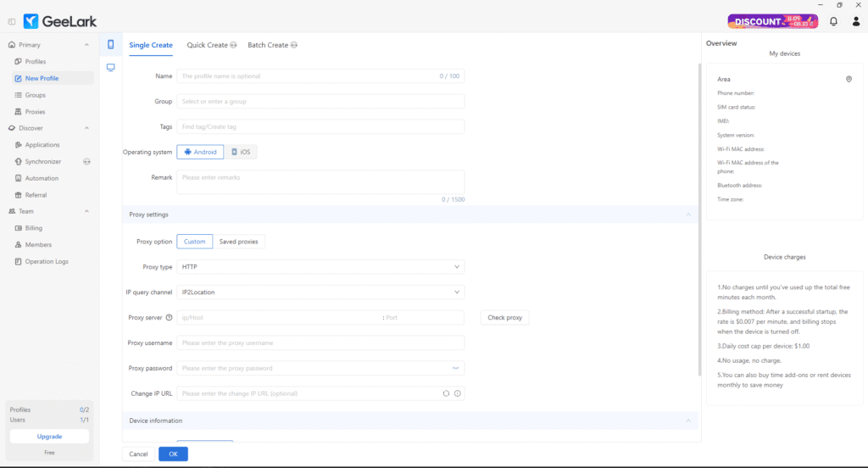The height and width of the screenshot is (468, 868).
Task: Click the Check proxy button
Action: click(x=505, y=318)
